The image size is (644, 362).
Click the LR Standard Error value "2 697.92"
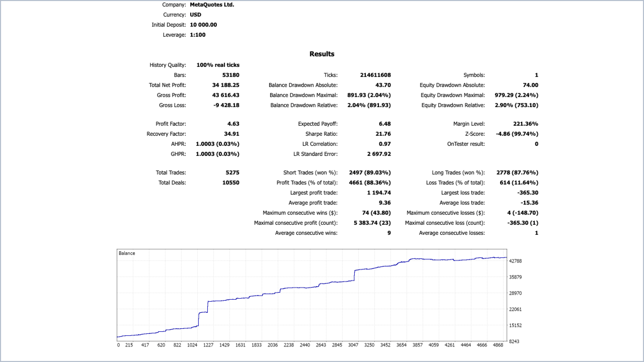[x=379, y=154]
